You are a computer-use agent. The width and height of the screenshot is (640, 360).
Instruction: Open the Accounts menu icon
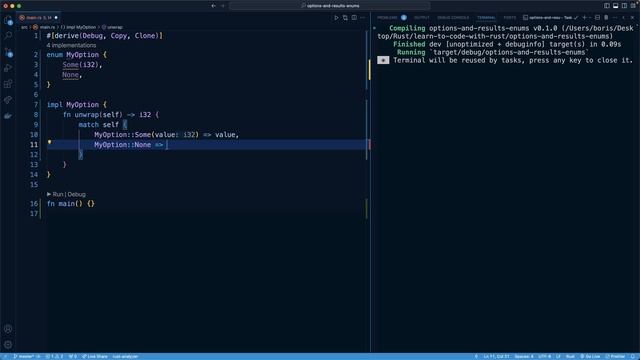pos(8,329)
